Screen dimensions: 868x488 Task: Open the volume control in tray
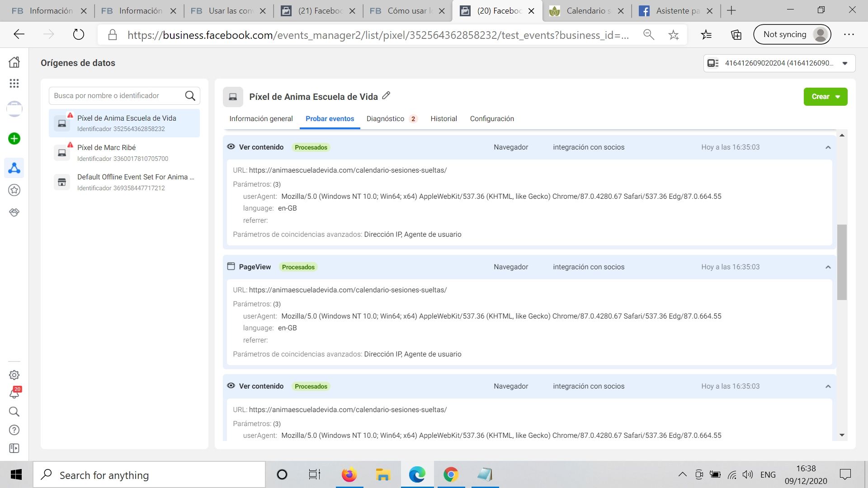(x=748, y=474)
